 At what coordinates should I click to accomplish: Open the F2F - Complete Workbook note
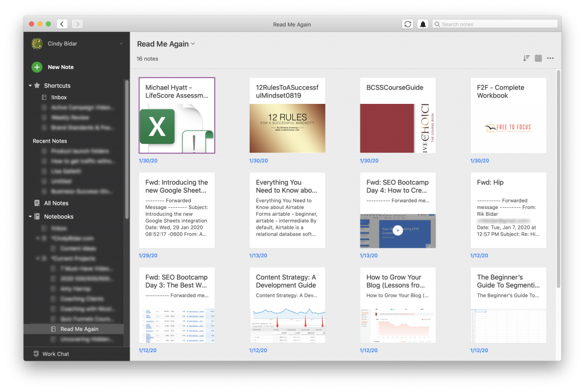(508, 115)
